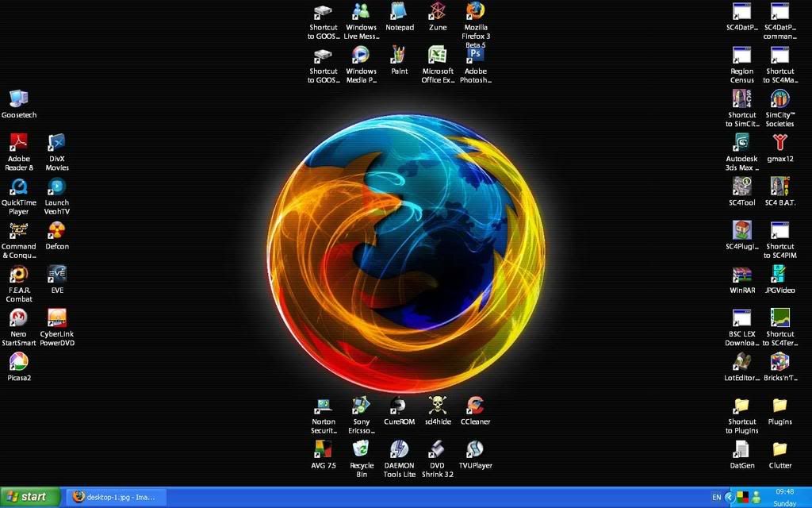The width and height of the screenshot is (812, 508).
Task: Select the CCleaner icon
Action: pos(476,406)
